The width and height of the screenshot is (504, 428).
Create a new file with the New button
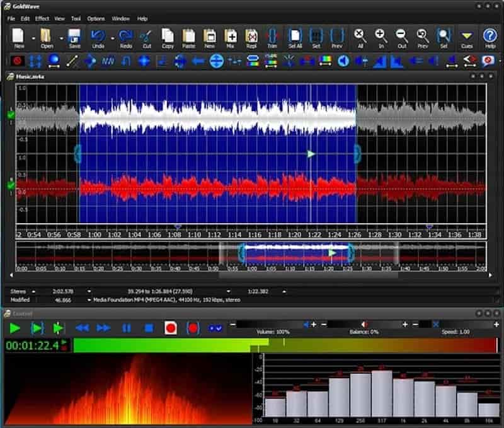tap(18, 38)
